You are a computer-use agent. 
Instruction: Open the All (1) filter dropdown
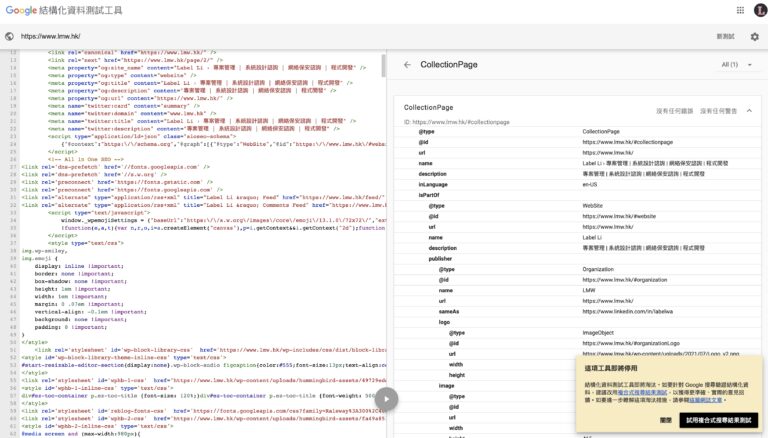(737, 65)
